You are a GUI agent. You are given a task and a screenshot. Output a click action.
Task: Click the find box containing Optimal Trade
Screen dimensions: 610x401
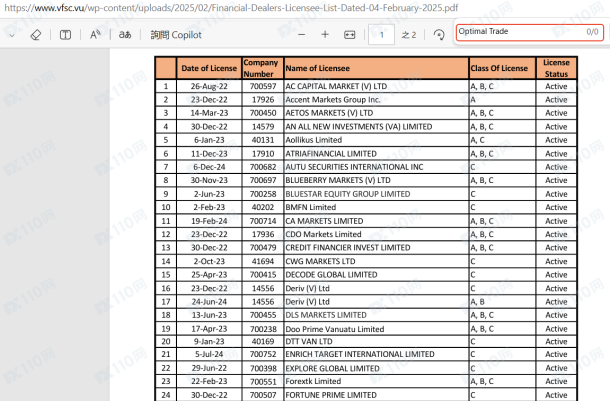[530, 32]
